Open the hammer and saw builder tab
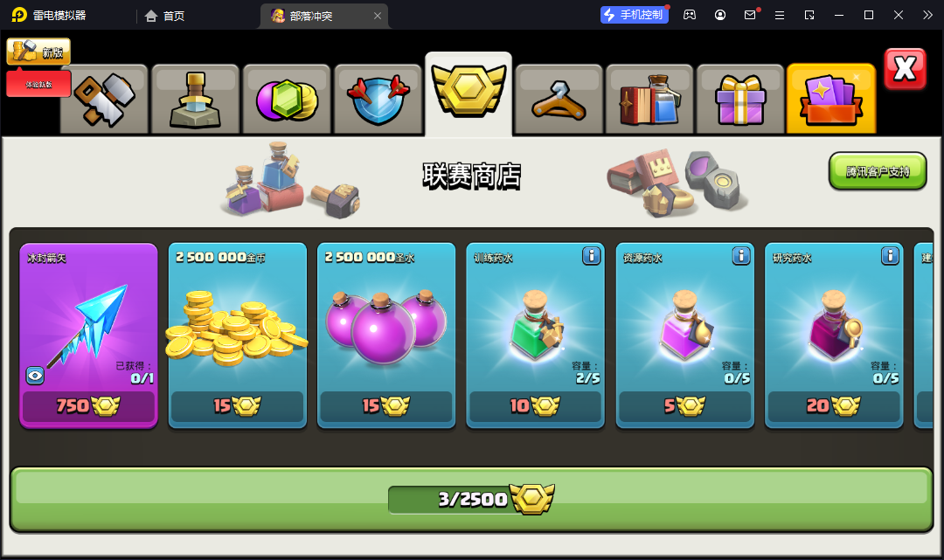944x560 pixels. (x=104, y=100)
